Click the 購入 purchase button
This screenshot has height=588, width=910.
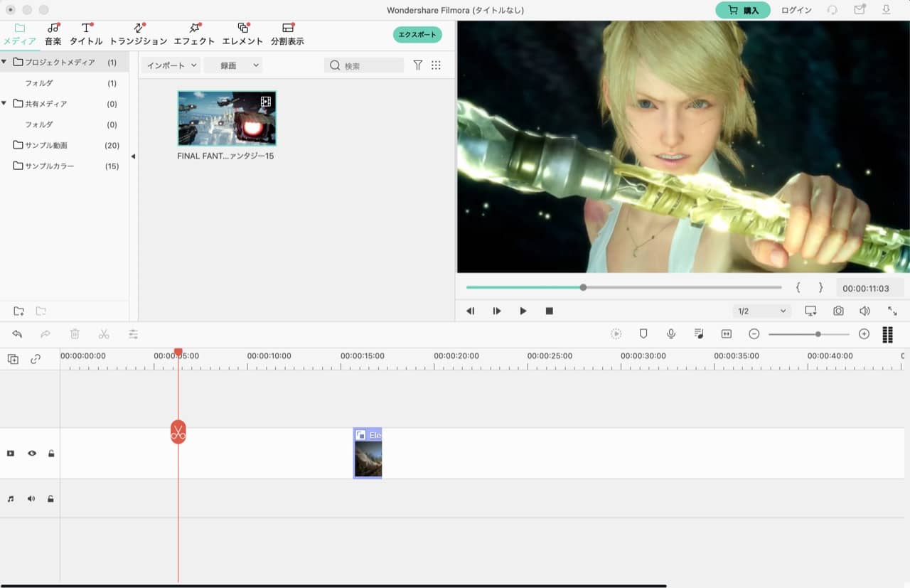coord(743,10)
